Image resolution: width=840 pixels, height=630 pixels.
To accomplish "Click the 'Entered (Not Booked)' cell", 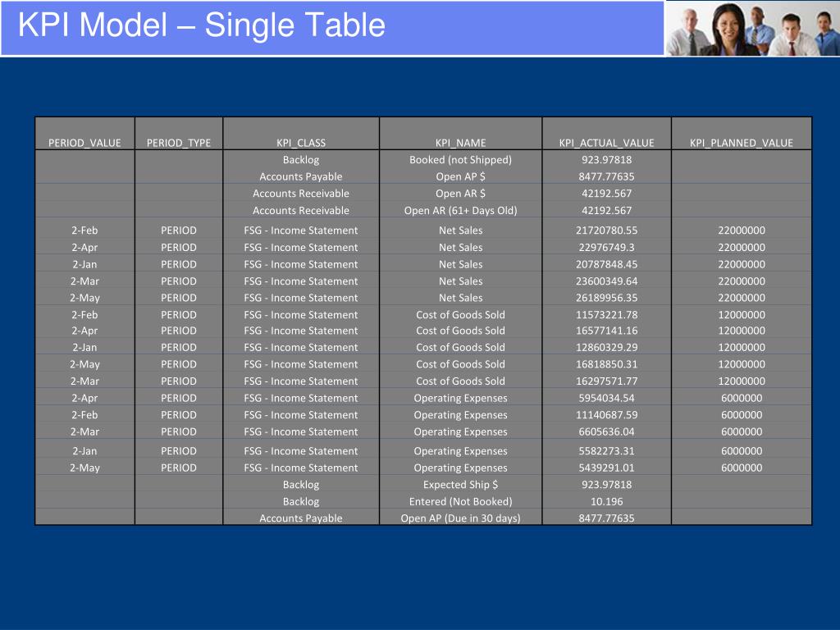I will pyautogui.click(x=461, y=501).
